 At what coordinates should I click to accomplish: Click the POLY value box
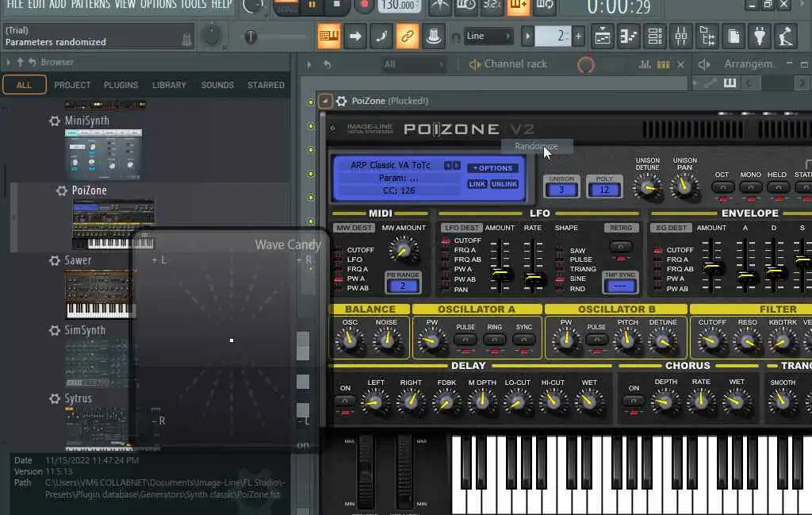click(603, 190)
